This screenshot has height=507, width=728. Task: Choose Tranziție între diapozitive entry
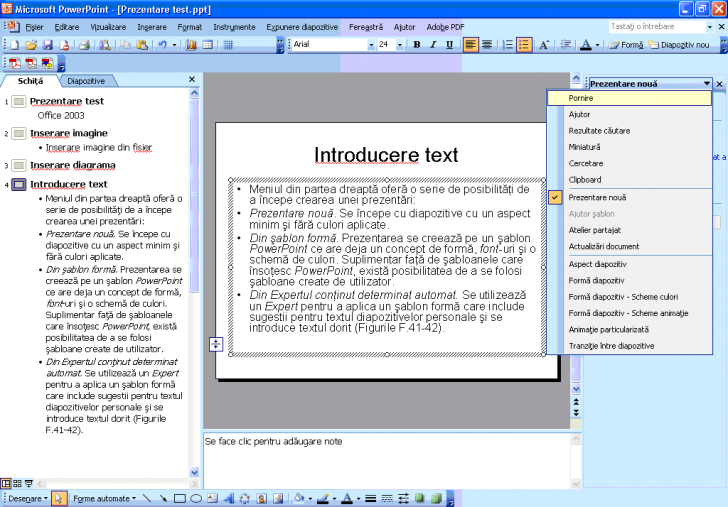[630, 346]
